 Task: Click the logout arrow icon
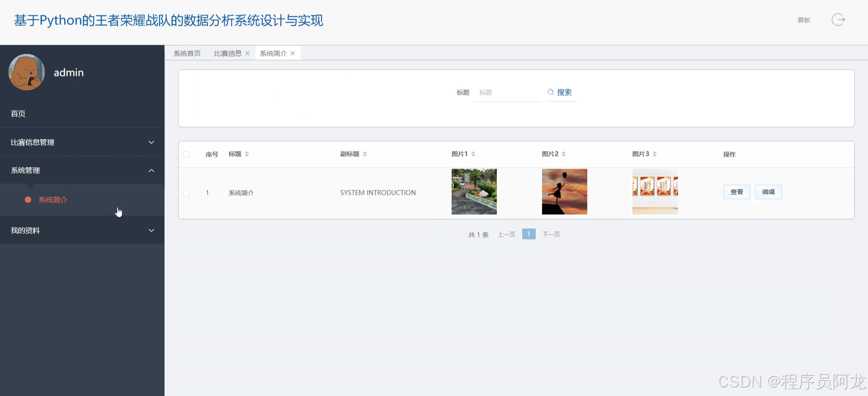[x=838, y=19]
